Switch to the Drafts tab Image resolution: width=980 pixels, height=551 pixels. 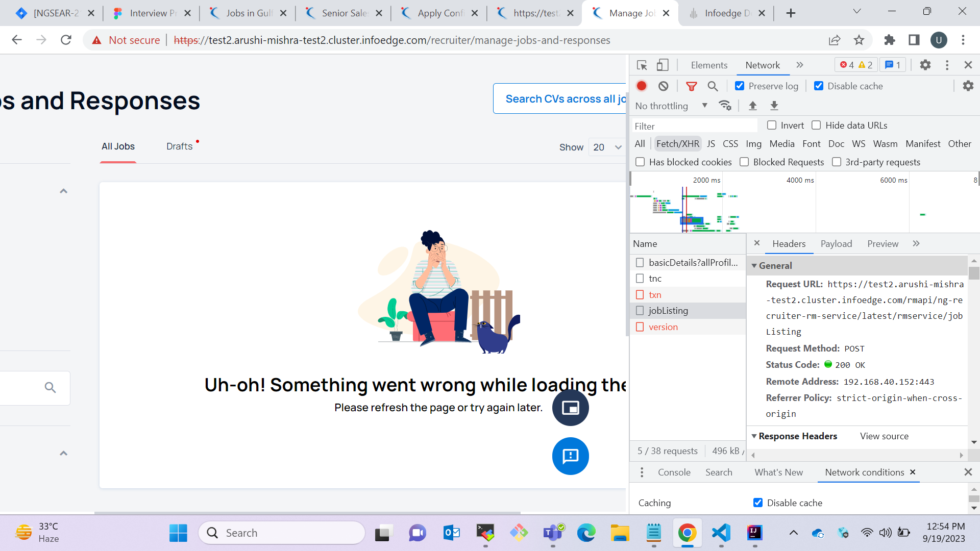(x=180, y=147)
